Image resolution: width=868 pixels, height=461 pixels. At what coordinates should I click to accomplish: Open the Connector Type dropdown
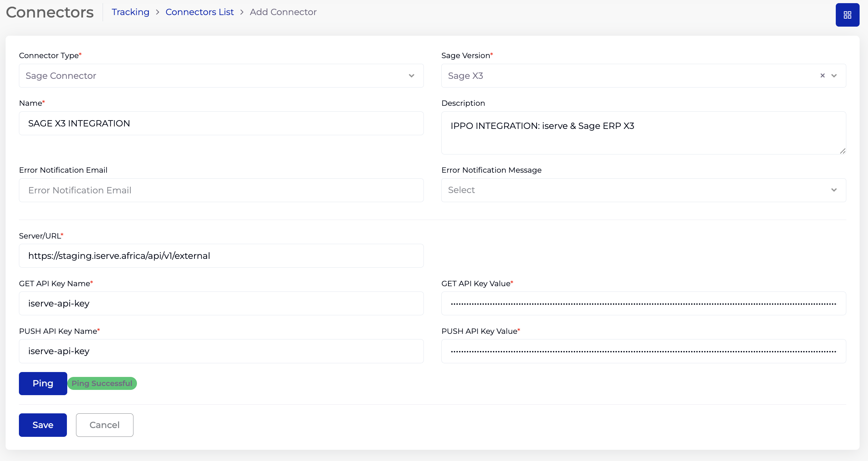point(221,76)
